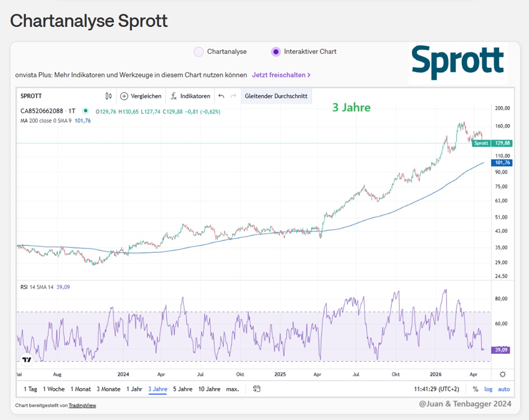This screenshot has width=529, height=420.
Task: Select the Chartanalyse radio option
Action: [x=198, y=52]
